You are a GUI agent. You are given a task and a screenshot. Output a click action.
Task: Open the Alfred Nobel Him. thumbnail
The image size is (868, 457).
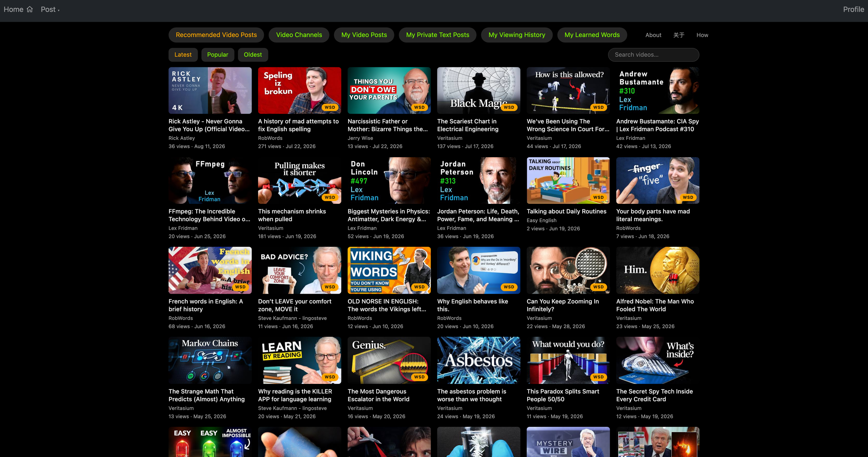658,270
